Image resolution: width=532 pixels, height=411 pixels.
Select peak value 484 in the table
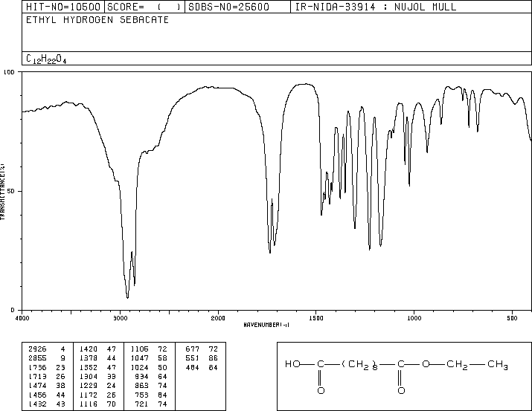[193, 367]
